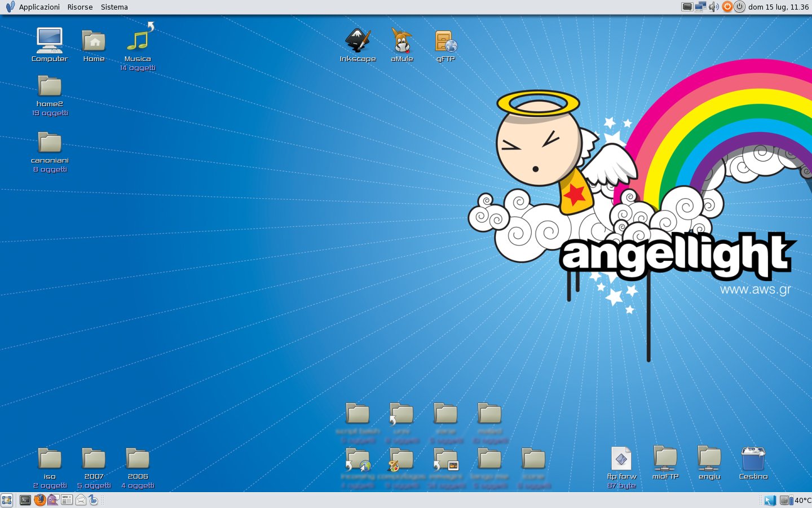Image resolution: width=812 pixels, height=508 pixels.
Task: Launch the Terminal from bottom panel
Action: pyautogui.click(x=25, y=500)
